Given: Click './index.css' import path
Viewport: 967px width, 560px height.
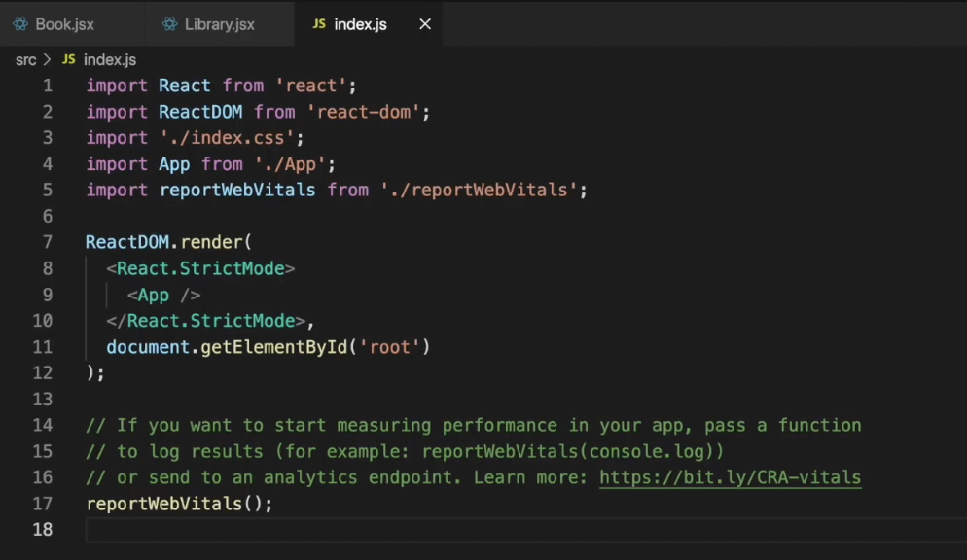Looking at the screenshot, I should pyautogui.click(x=227, y=138).
